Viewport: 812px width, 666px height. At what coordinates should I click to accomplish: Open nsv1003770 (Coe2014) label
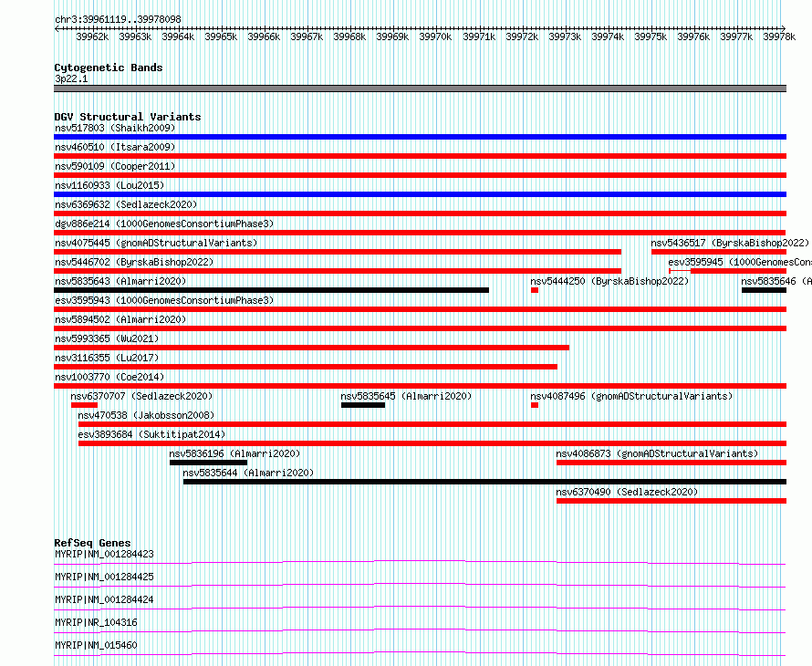[109, 377]
